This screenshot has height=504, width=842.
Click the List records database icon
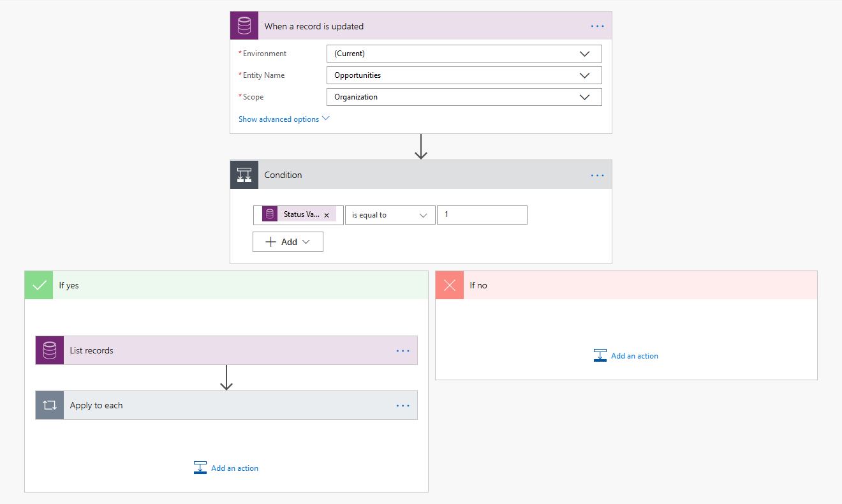coord(50,350)
